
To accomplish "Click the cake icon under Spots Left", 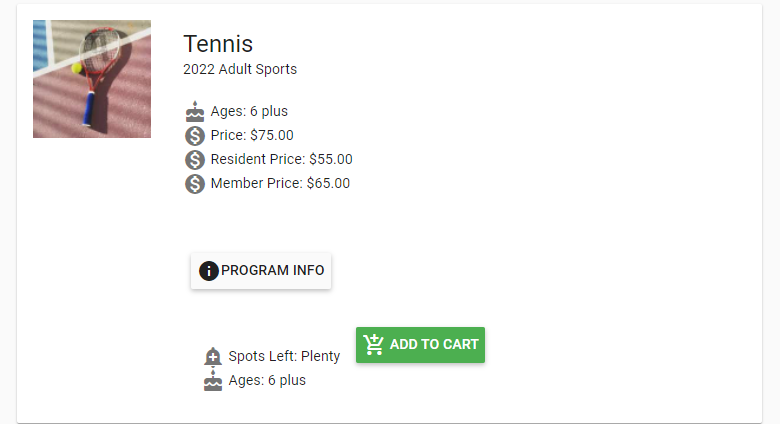I will click(x=213, y=380).
